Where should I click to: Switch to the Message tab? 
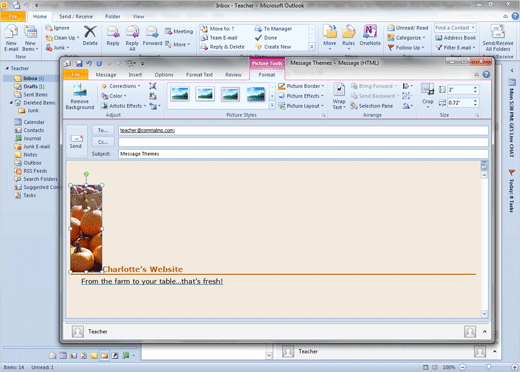(x=106, y=75)
